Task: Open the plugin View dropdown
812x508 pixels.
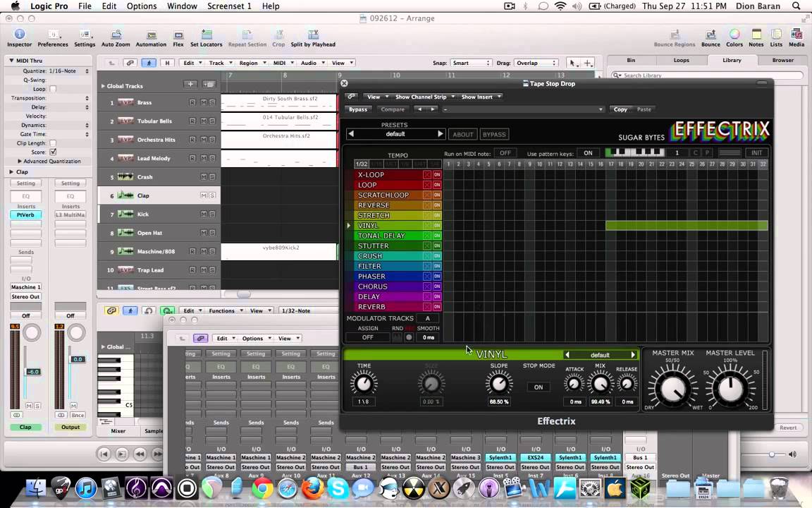Action: 376,97
